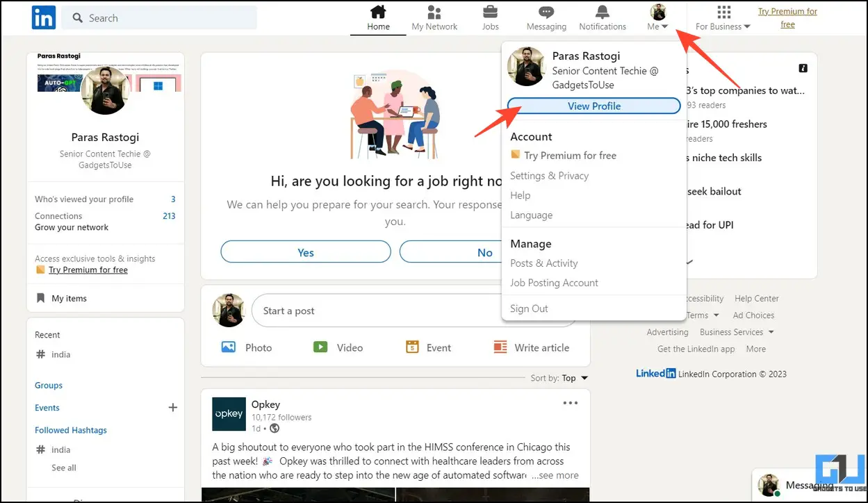Image resolution: width=868 pixels, height=503 pixels.
Task: Click Get the LinkedIn app link
Action: (696, 349)
